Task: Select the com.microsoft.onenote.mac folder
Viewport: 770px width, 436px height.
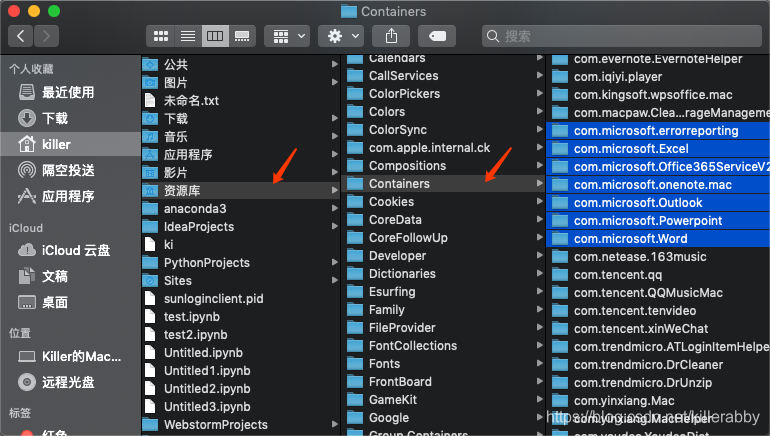Action: 658,185
